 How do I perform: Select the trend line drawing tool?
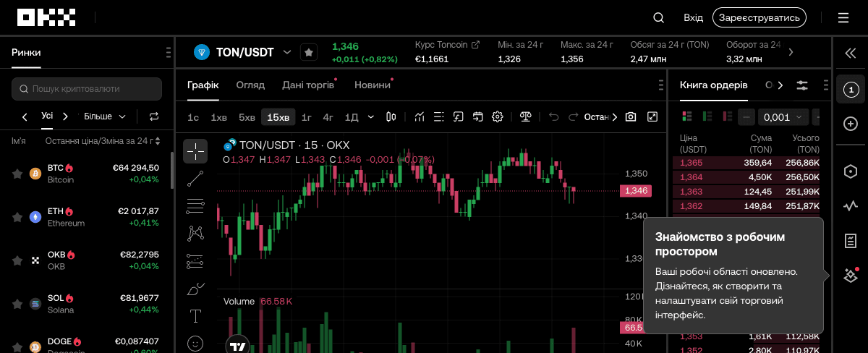(195, 179)
